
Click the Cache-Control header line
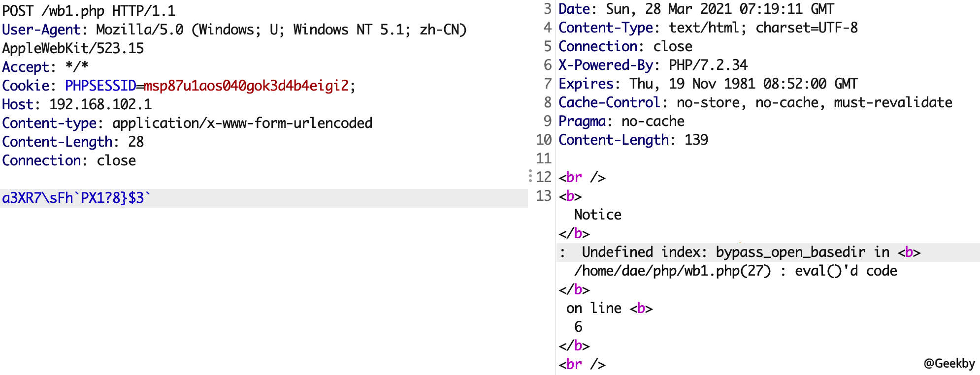(755, 102)
